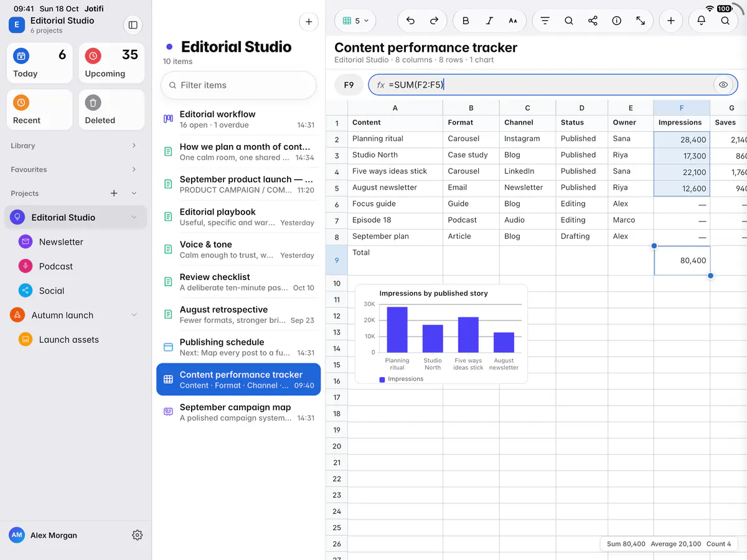747x560 pixels.
Task: Select the 28,400 impressions cell
Action: pyautogui.click(x=682, y=139)
